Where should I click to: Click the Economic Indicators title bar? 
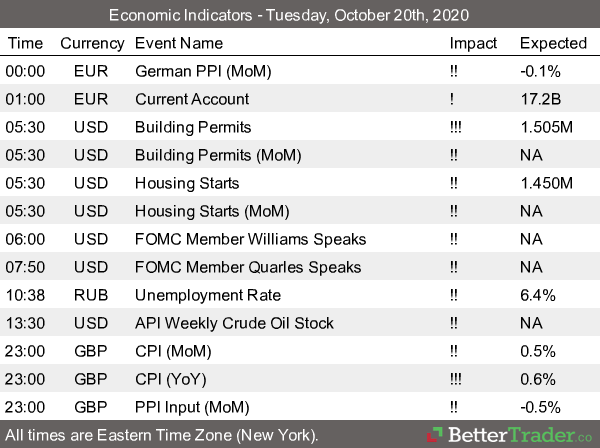point(300,16)
